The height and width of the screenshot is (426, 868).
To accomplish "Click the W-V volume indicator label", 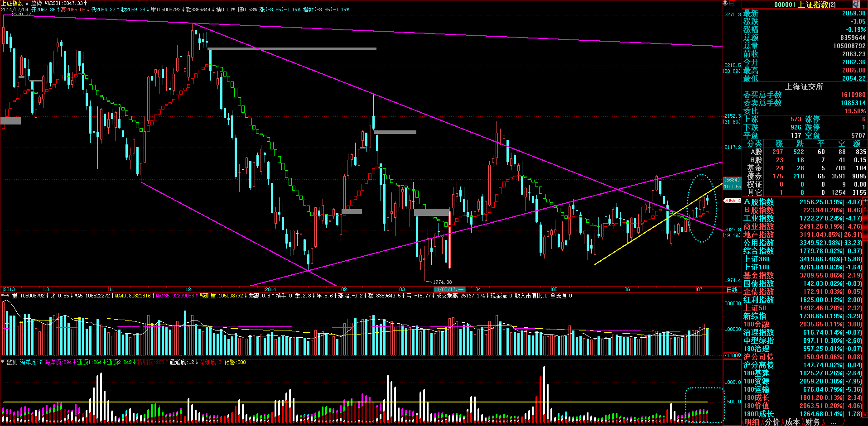I will 5,296.
